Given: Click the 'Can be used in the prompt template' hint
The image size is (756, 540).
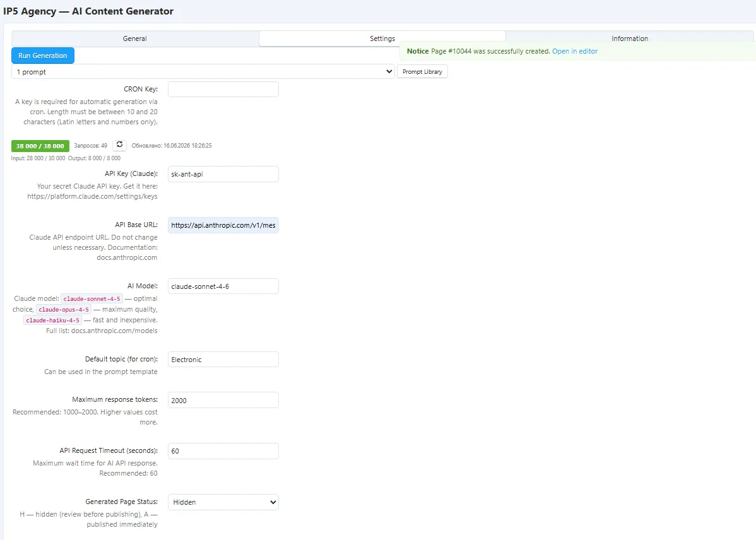Looking at the screenshot, I should point(101,372).
